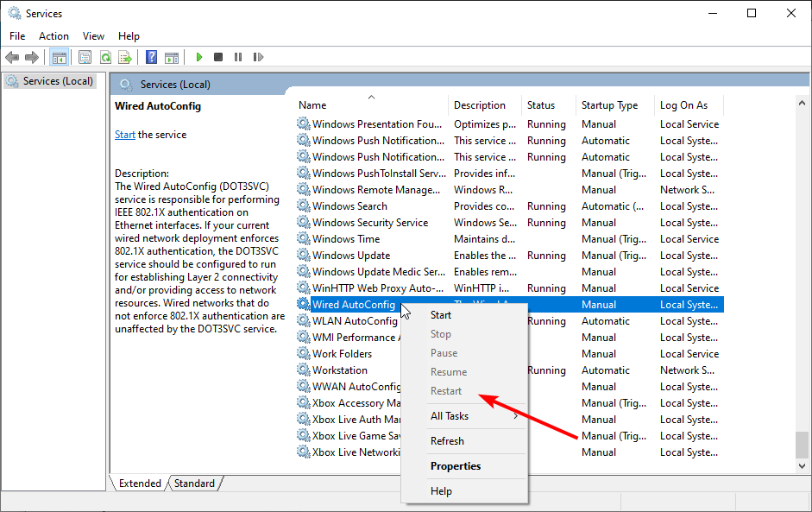
Task: Open the File menu
Action: tap(17, 35)
